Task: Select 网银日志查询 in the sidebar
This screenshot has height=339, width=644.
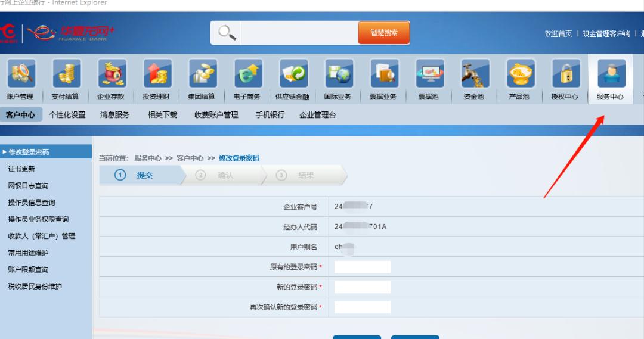Action: [29, 185]
